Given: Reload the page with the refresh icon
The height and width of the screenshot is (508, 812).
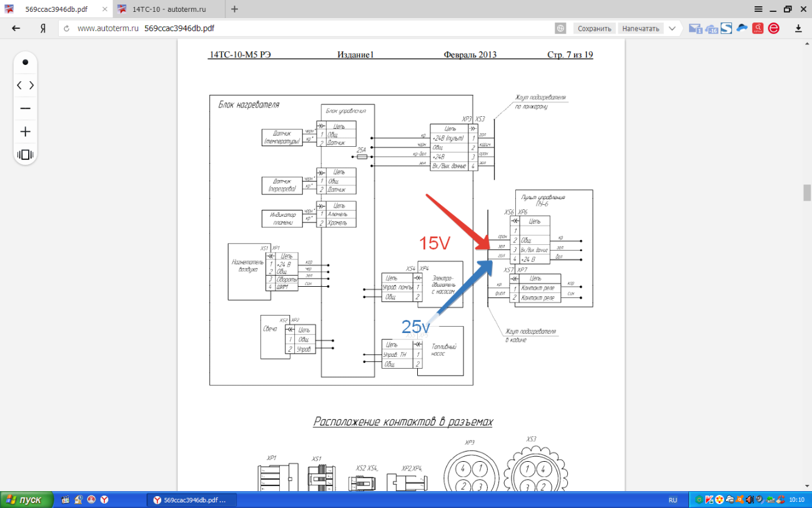Looking at the screenshot, I should tap(66, 29).
